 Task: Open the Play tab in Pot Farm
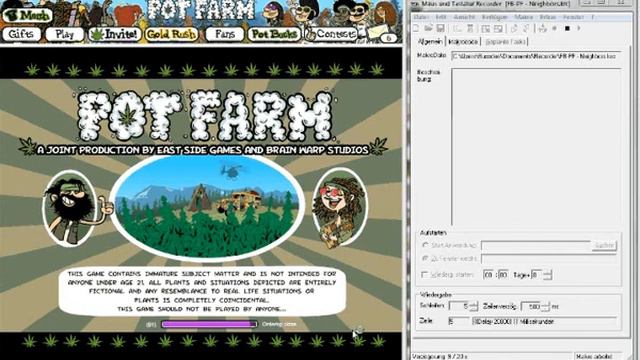coord(64,34)
